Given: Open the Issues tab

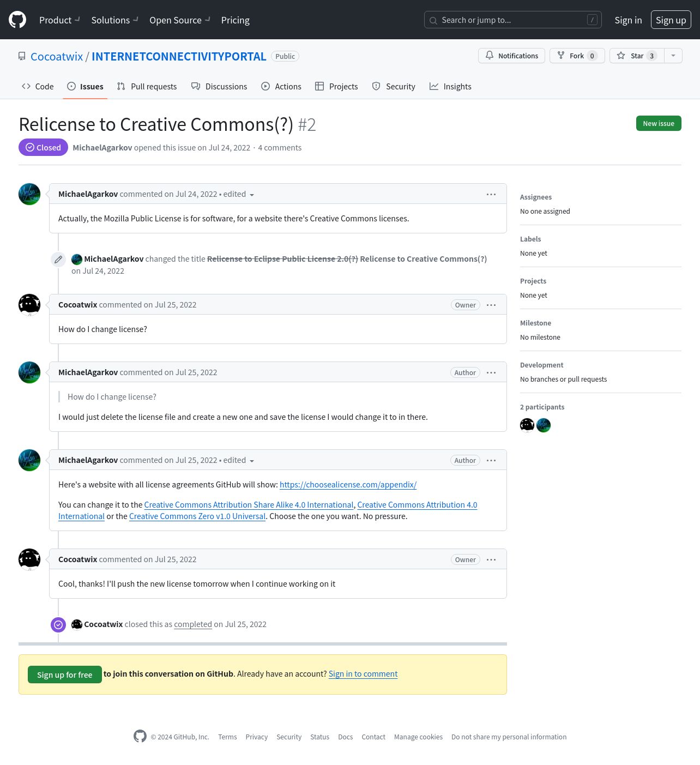Looking at the screenshot, I should [85, 86].
